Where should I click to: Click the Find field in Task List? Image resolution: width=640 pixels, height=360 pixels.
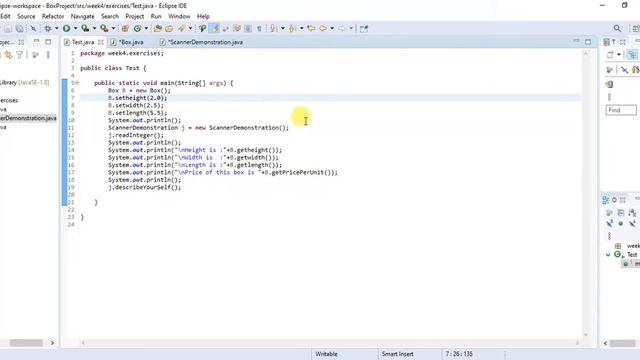[x=621, y=110]
